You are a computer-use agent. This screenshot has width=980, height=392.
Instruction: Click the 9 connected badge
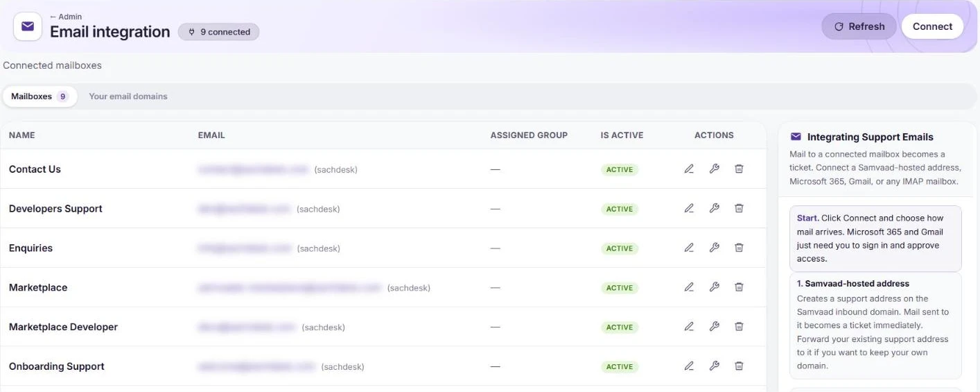pos(219,32)
